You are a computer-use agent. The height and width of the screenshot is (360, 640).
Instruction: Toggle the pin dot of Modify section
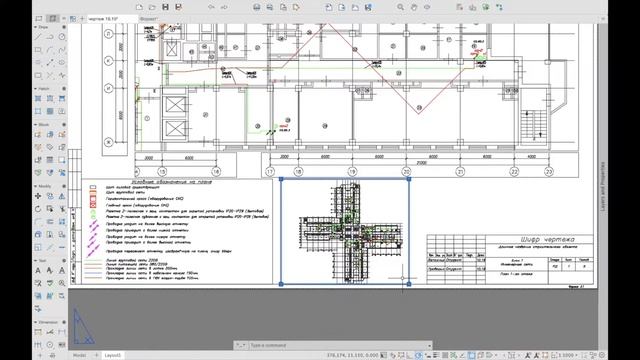pos(64,186)
